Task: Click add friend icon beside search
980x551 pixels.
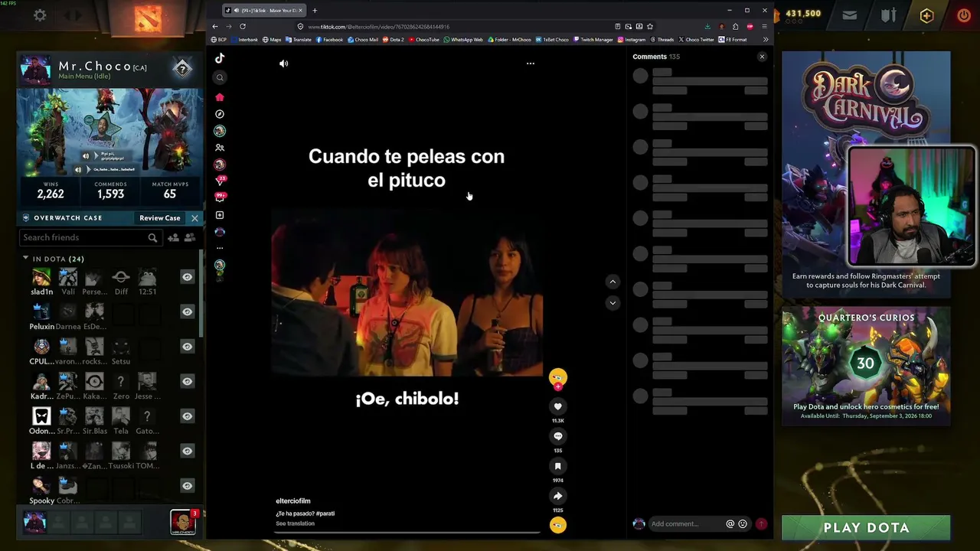Action: [x=173, y=238]
